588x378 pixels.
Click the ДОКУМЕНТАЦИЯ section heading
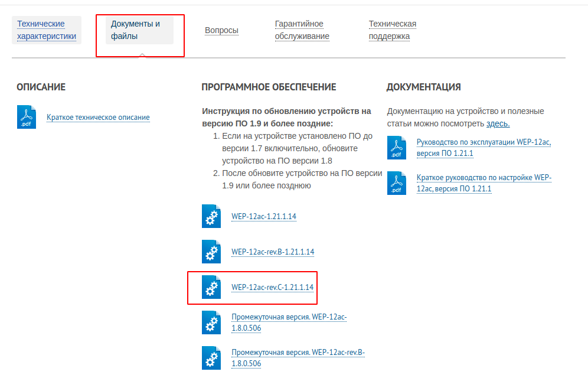click(423, 87)
